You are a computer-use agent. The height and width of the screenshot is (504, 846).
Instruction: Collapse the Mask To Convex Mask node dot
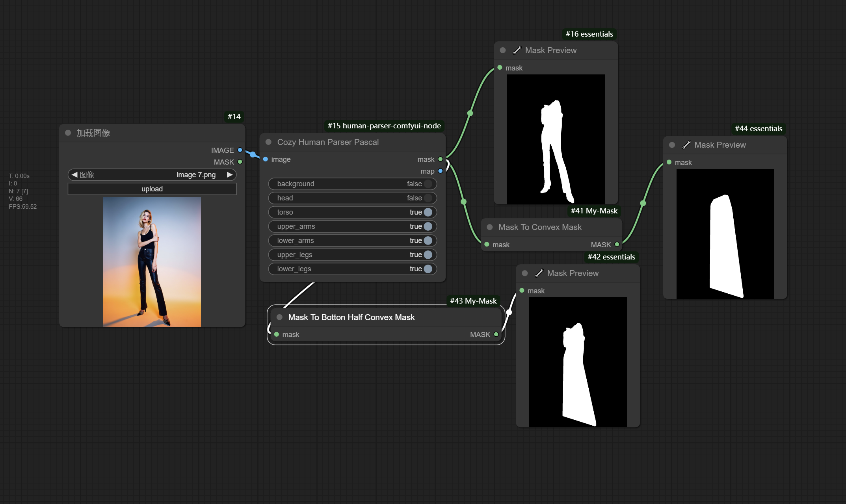(490, 227)
